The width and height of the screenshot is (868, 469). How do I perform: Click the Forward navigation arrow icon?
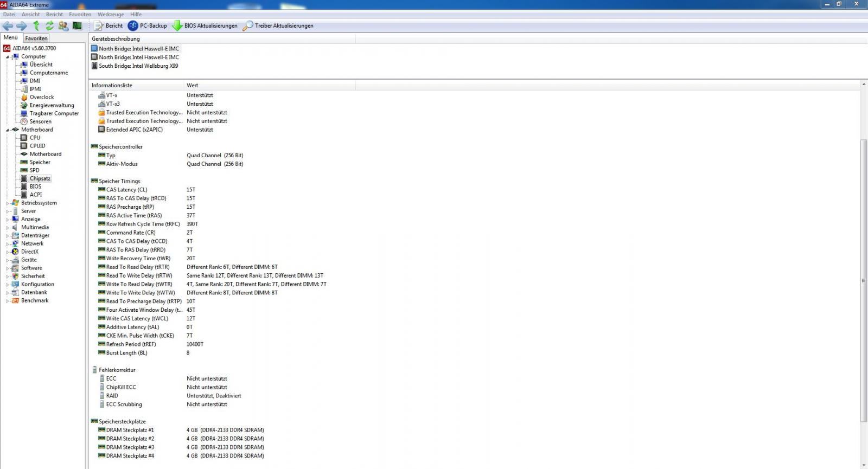[22, 25]
